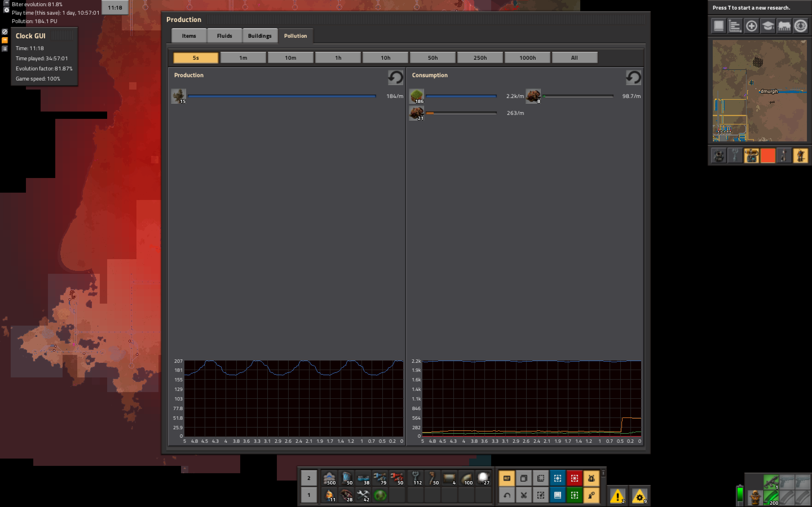
Task: Click the tree pollution absorption progress bar
Action: 462,96
